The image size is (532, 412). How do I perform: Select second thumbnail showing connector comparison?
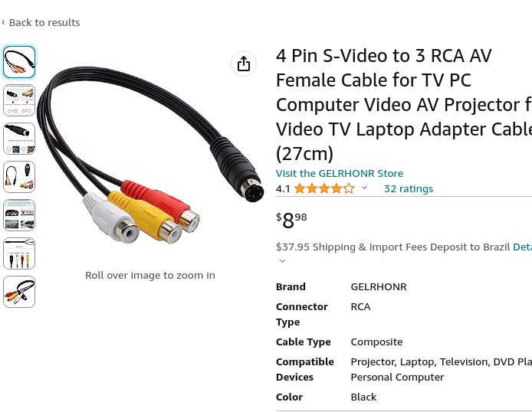click(x=19, y=100)
